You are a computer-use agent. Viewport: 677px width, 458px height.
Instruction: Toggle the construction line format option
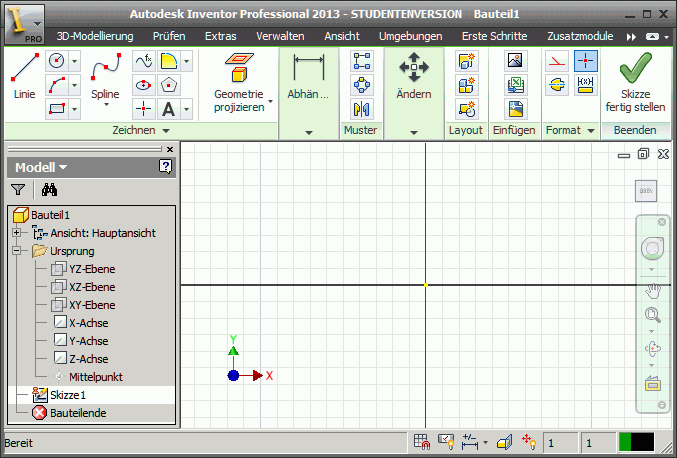557,61
